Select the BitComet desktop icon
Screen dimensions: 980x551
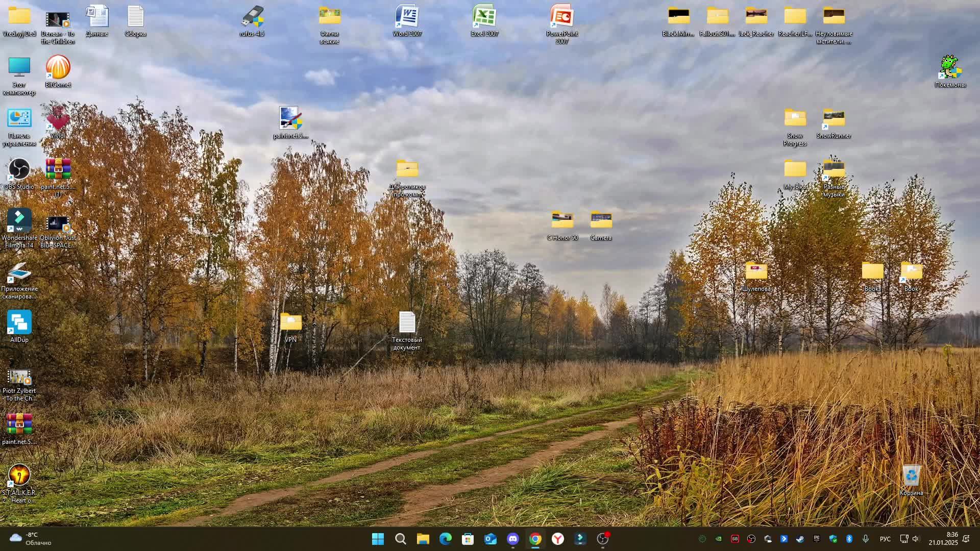(x=58, y=68)
